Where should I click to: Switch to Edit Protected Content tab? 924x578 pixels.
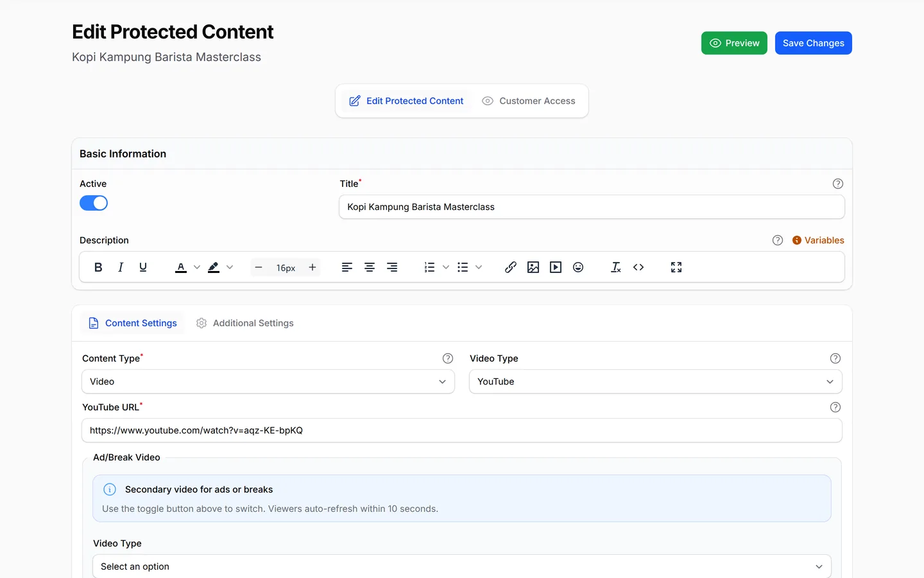coord(406,101)
